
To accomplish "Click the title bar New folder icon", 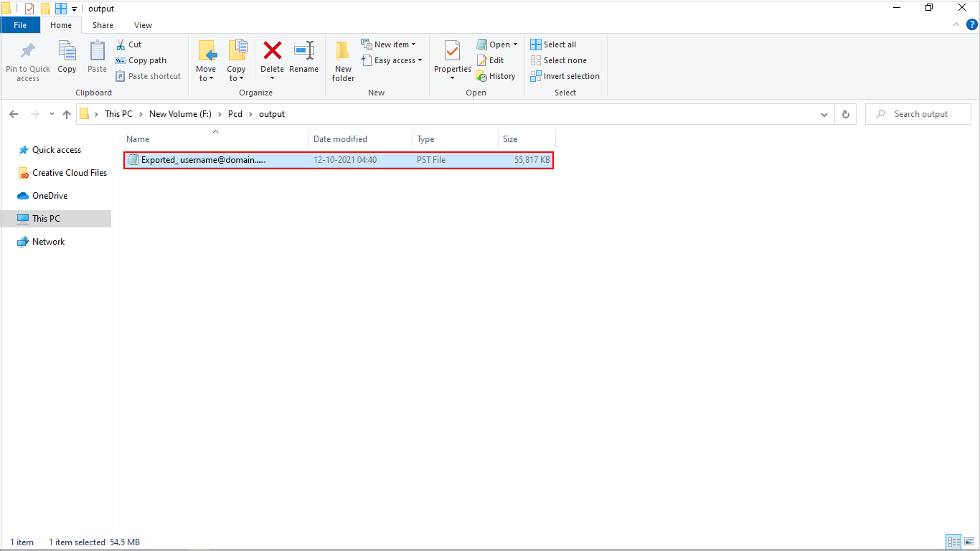I will 45,9.
